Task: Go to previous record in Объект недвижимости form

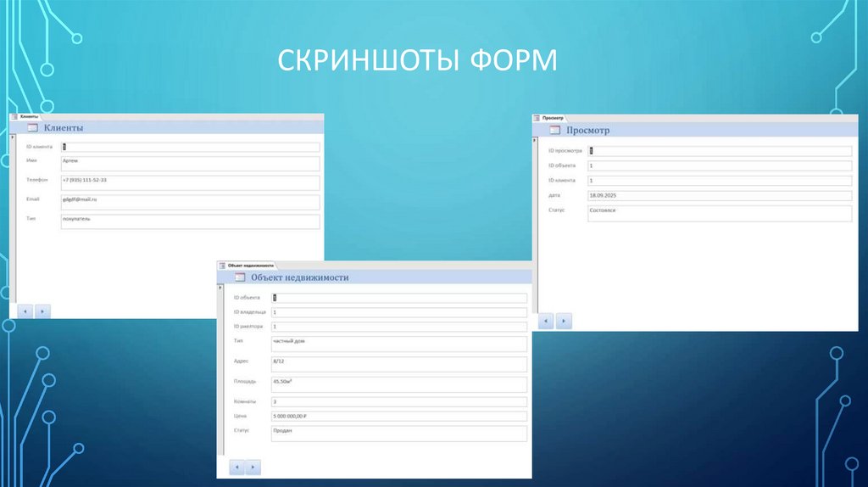Action: pyautogui.click(x=237, y=467)
